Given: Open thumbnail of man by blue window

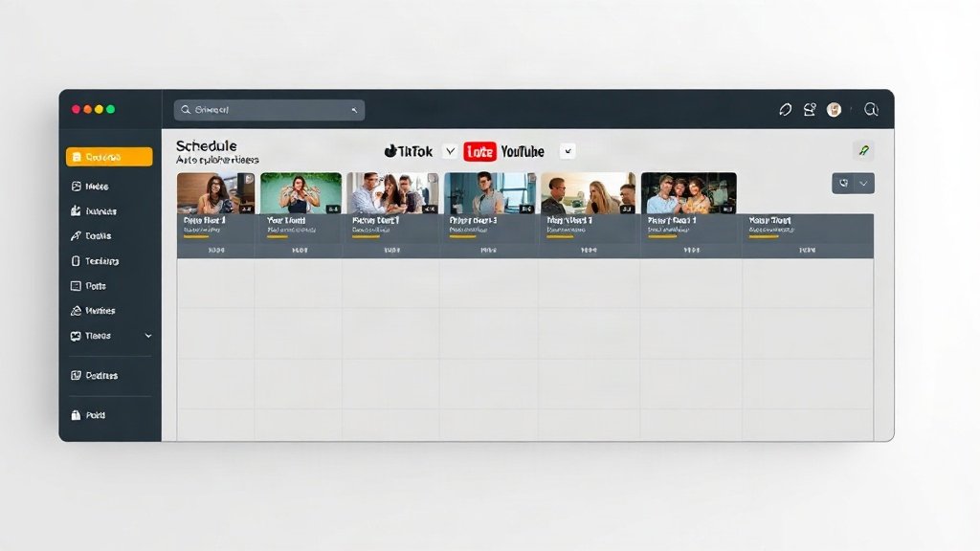Looking at the screenshot, I should (x=490, y=193).
